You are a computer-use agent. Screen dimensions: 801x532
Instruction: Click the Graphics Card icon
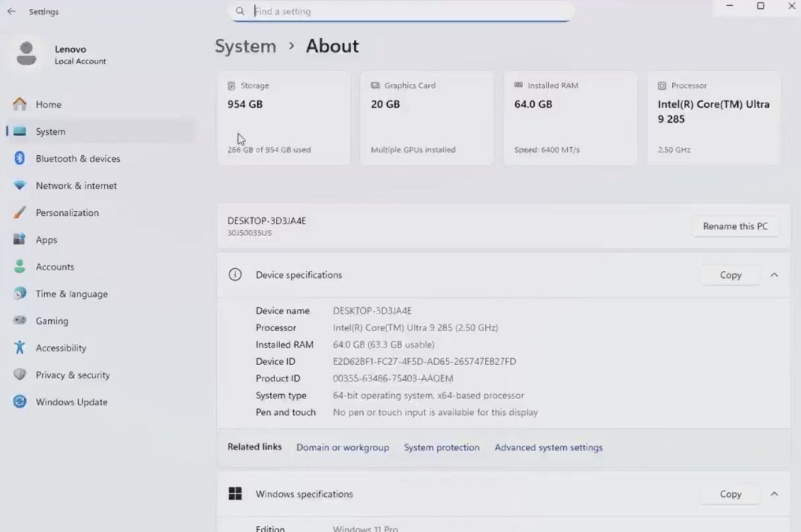tap(375, 85)
